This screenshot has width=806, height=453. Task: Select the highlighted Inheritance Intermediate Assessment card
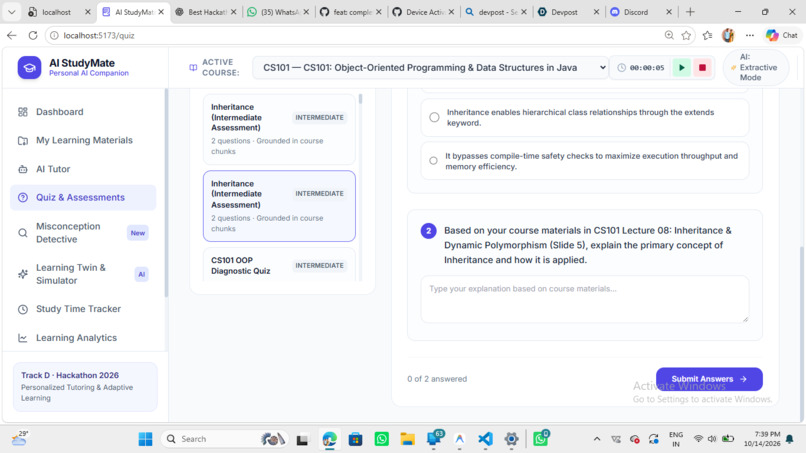click(x=279, y=206)
